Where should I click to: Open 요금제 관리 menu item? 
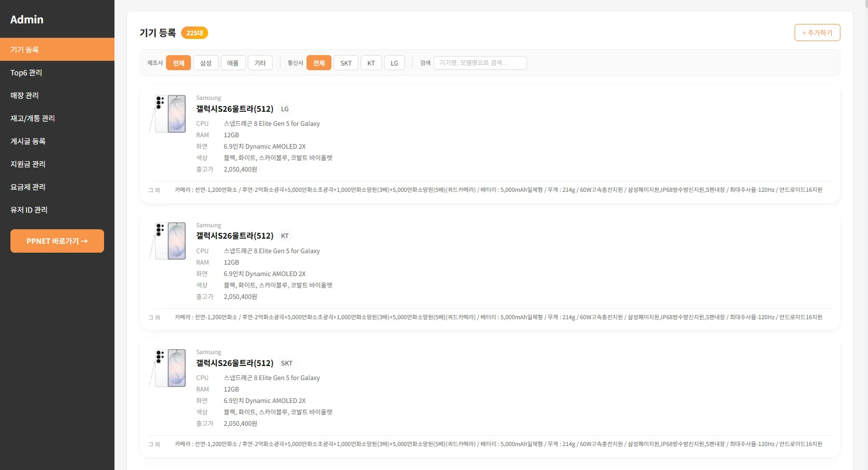tap(57, 187)
